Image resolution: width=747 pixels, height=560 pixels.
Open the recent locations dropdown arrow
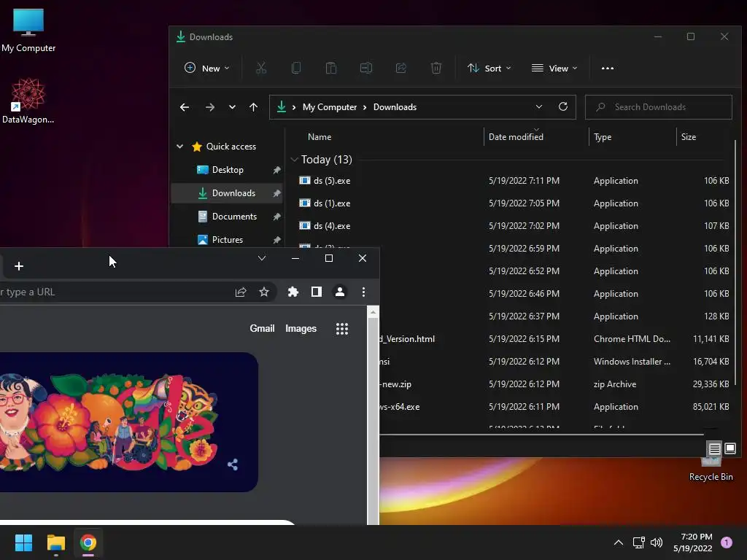click(232, 107)
